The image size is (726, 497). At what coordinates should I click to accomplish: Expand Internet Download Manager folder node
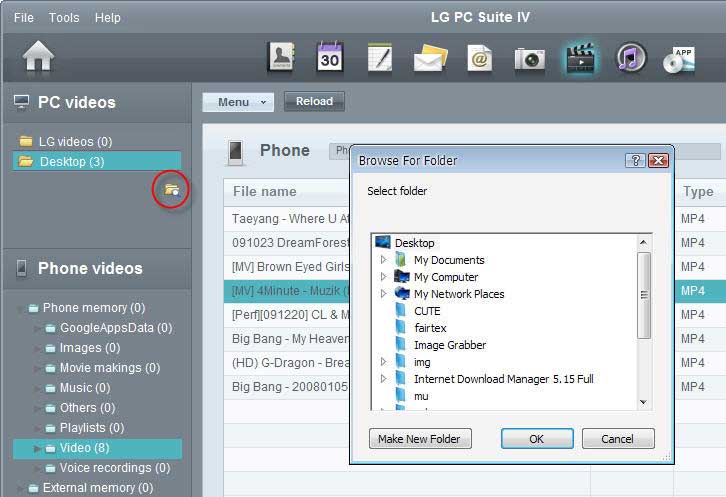(383, 379)
